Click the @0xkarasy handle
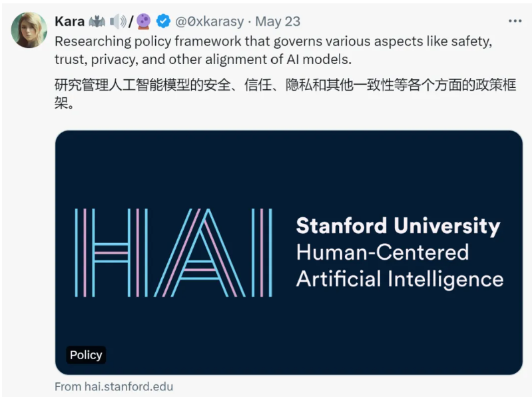Viewport: 532px width, 397px height. click(209, 21)
